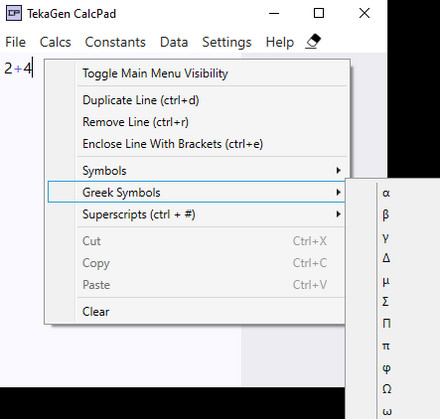The image size is (440, 419).
Task: Open the Constants menu
Action: [x=115, y=42]
